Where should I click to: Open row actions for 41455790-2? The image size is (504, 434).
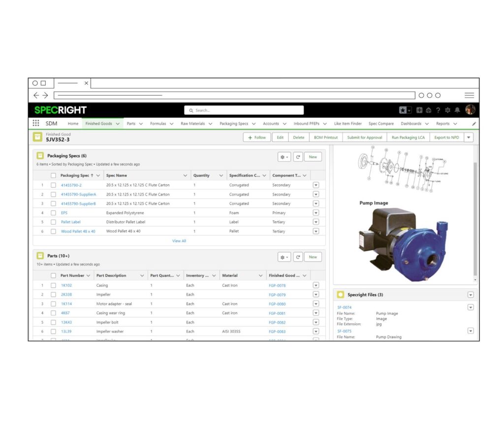(316, 185)
